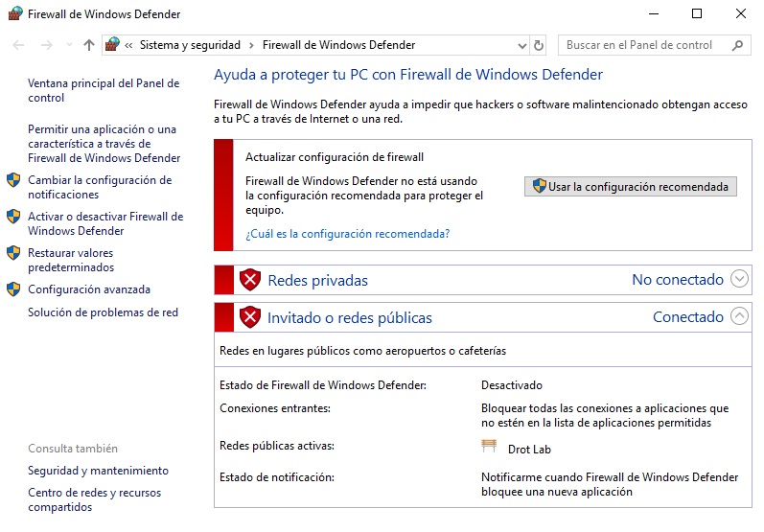This screenshot has width=764, height=532.
Task: Open Activar o desactivar Firewall de Windows Defender
Action: coord(105,223)
